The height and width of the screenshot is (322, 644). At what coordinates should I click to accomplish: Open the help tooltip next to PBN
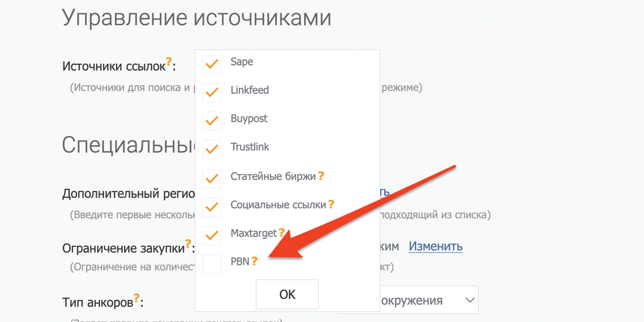(x=254, y=261)
